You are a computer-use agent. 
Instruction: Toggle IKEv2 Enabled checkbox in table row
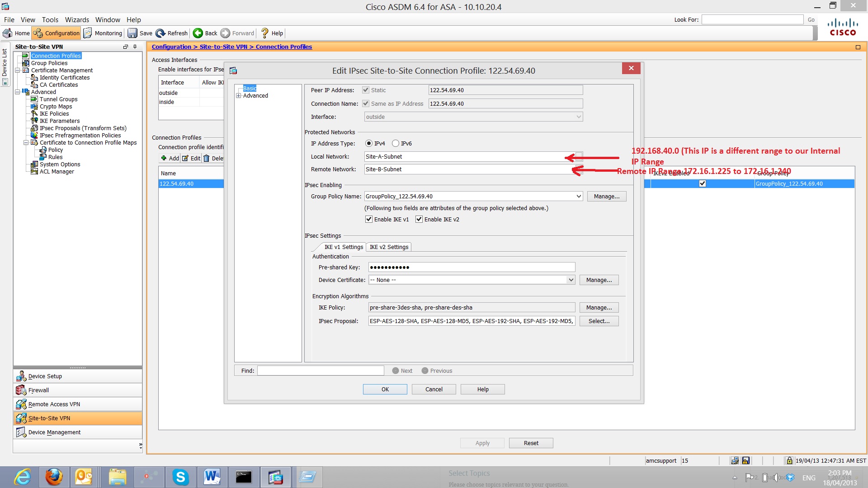702,183
